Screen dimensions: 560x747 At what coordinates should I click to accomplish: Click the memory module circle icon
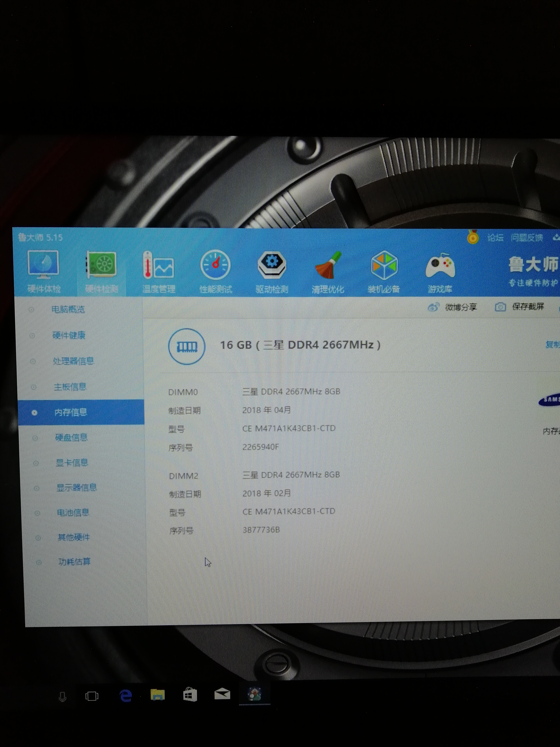pyautogui.click(x=187, y=347)
